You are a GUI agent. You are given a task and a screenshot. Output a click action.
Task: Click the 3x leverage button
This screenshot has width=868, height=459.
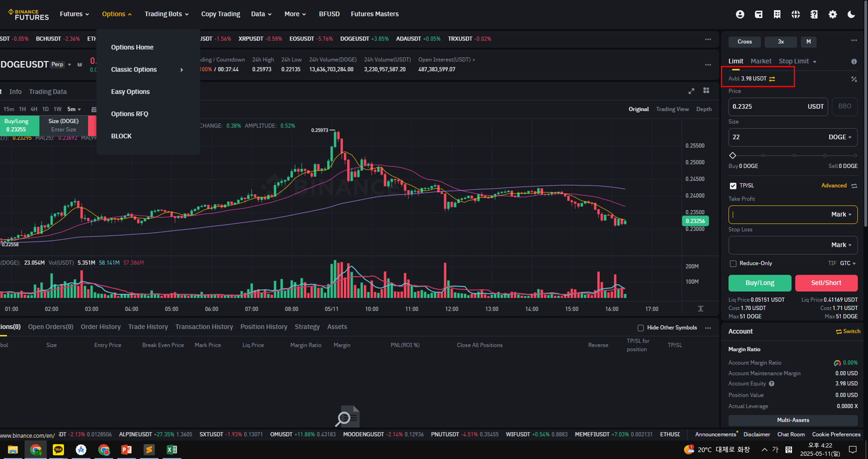point(780,42)
